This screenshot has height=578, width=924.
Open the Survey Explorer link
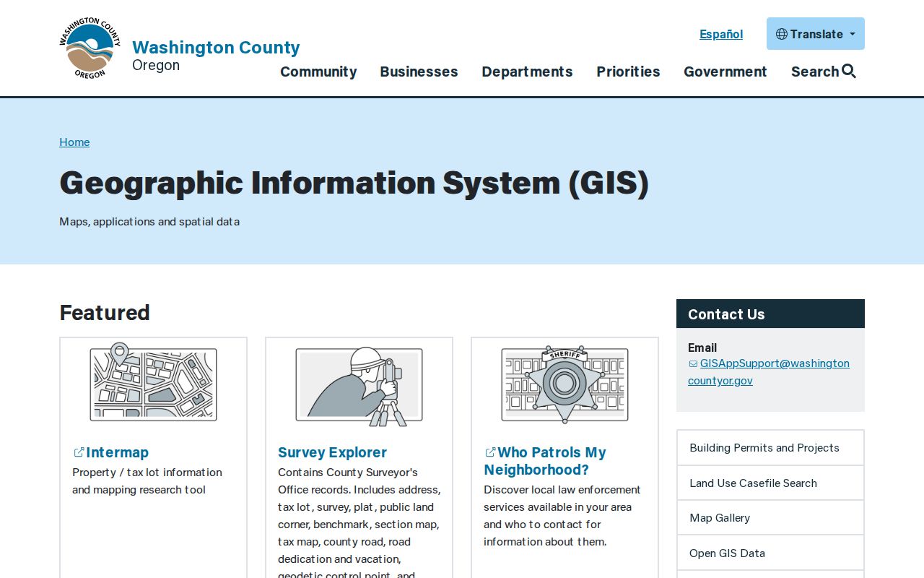(x=332, y=452)
